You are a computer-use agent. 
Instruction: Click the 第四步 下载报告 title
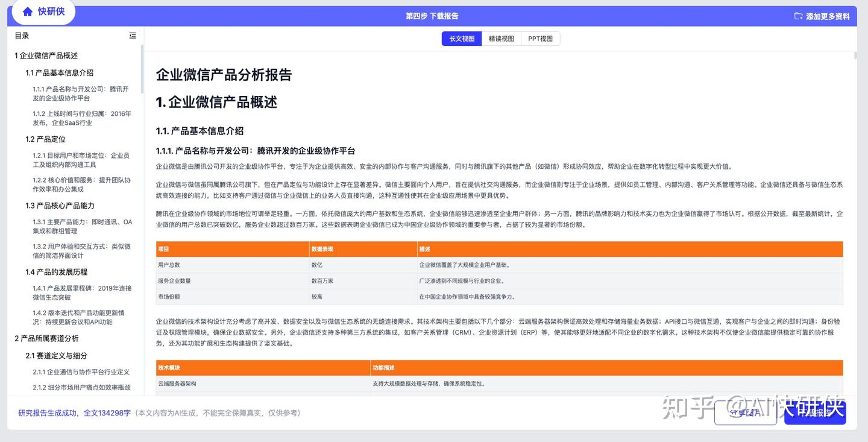click(x=432, y=16)
